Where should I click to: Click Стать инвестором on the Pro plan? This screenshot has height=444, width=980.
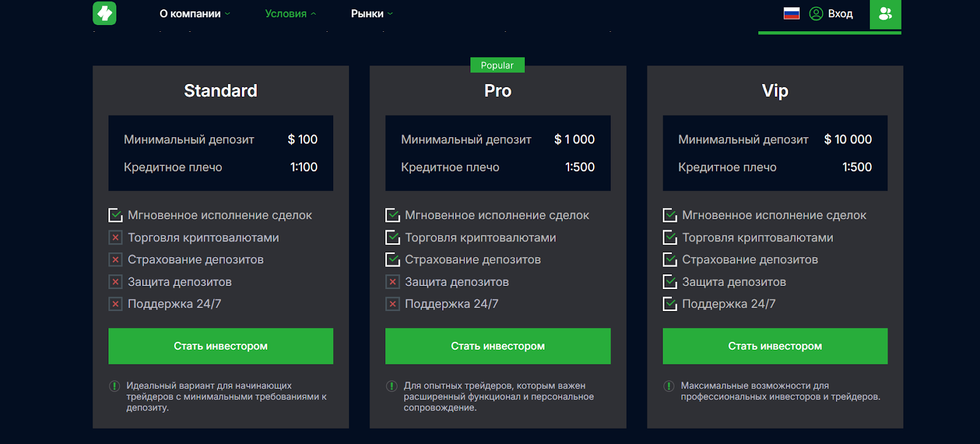click(497, 346)
